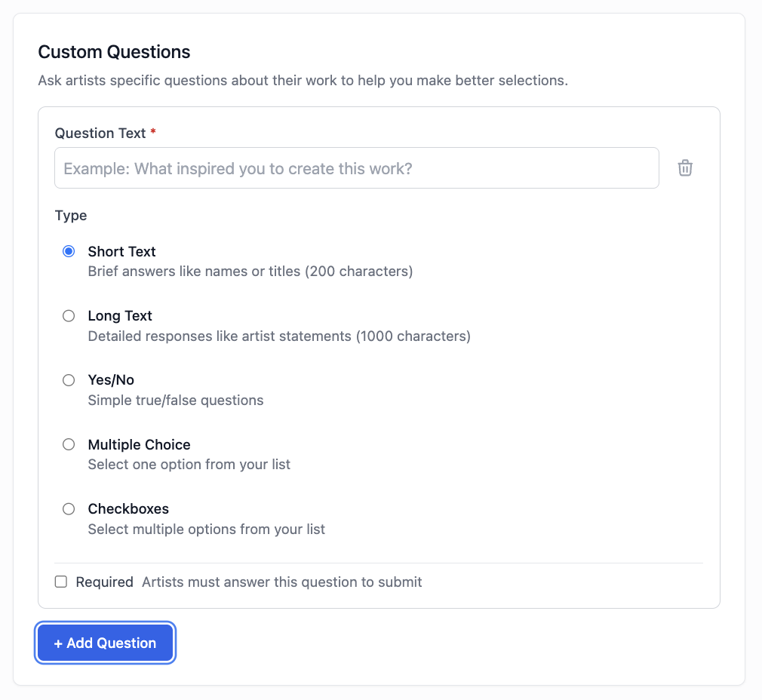Click the "Question Text" field label
Screen dimensions: 762x700
click(x=100, y=134)
